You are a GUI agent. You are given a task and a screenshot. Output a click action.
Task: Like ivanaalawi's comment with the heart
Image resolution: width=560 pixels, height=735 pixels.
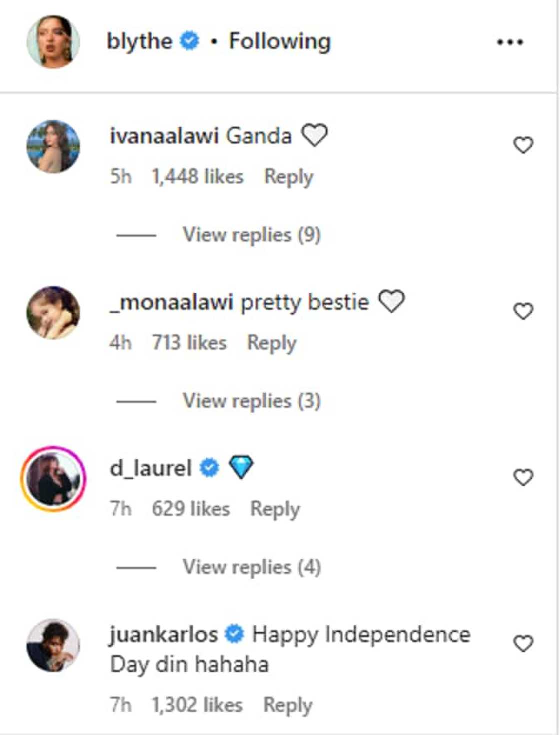point(523,145)
